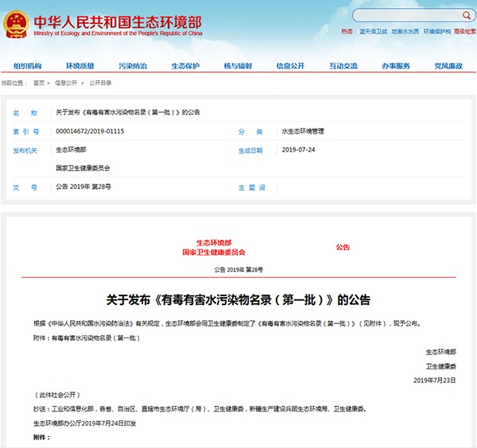Open the 组织机构 navigation menu
Image resolution: width=477 pixels, height=448 pixels.
pyautogui.click(x=27, y=66)
